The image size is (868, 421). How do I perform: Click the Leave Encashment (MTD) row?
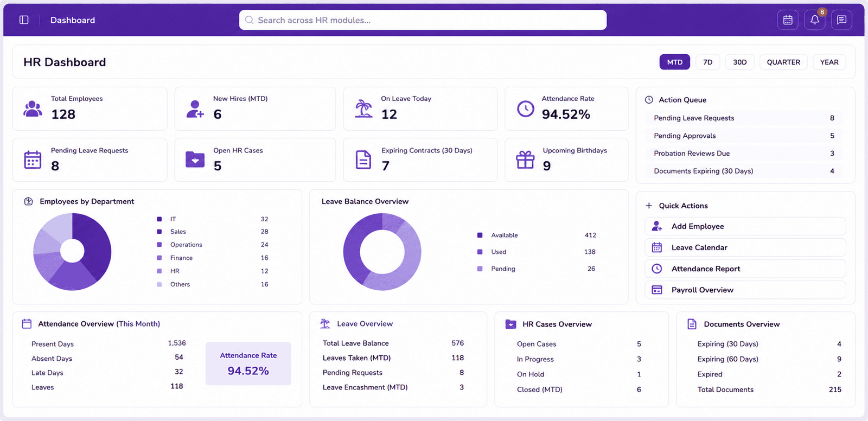(x=393, y=387)
